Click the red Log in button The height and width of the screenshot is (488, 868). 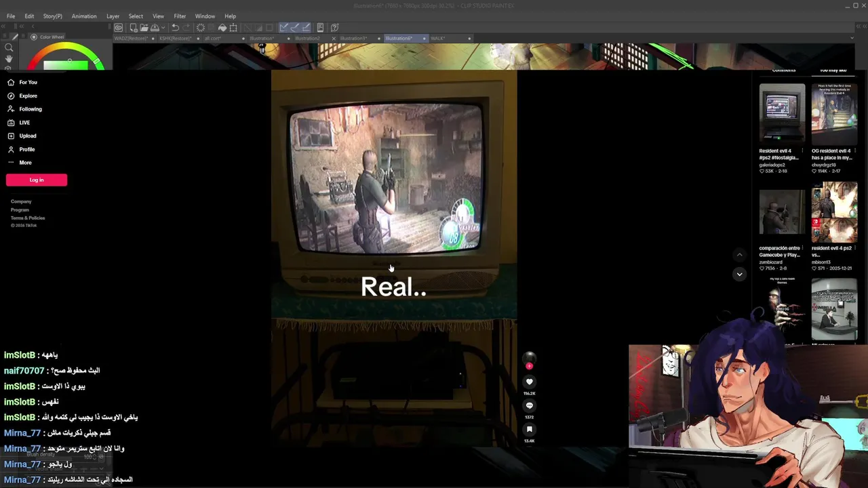pos(37,180)
